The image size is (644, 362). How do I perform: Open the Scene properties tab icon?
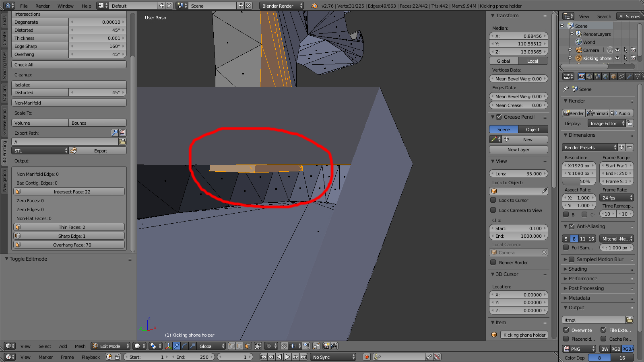point(597,76)
